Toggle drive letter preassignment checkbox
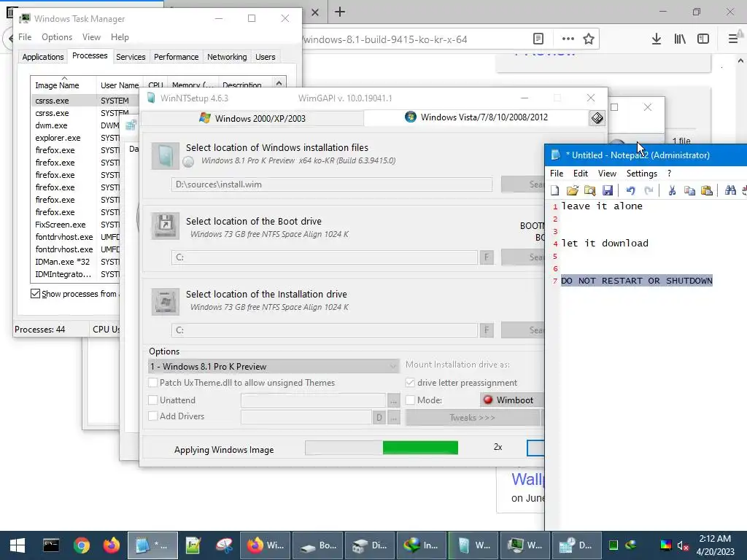 pyautogui.click(x=410, y=382)
